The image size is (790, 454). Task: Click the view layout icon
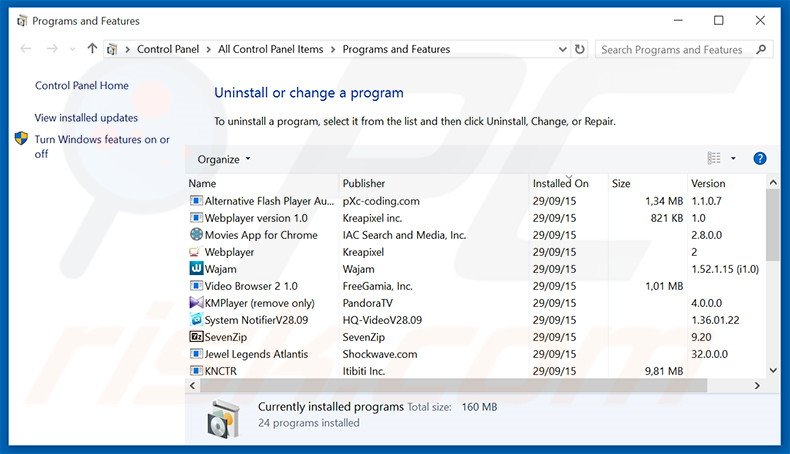714,158
